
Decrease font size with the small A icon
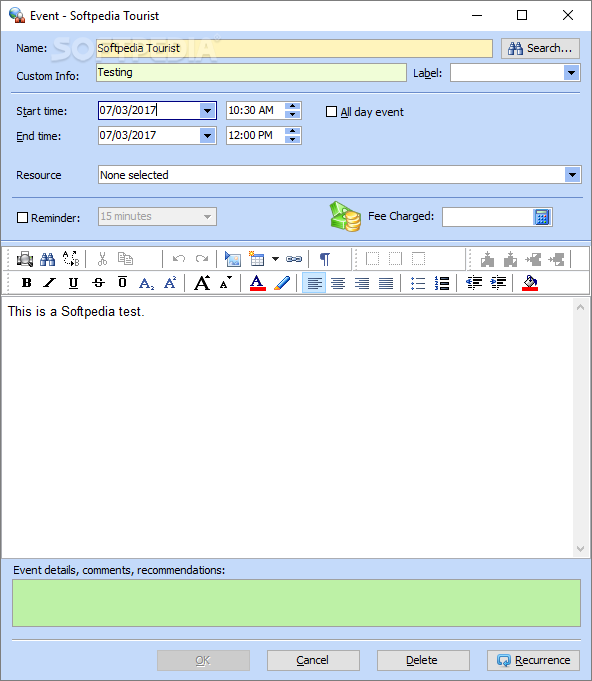(x=225, y=283)
